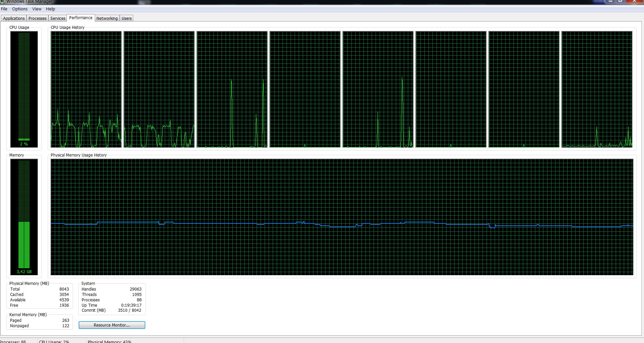The image size is (644, 343).
Task: Switch to the Networking tab
Action: click(107, 18)
